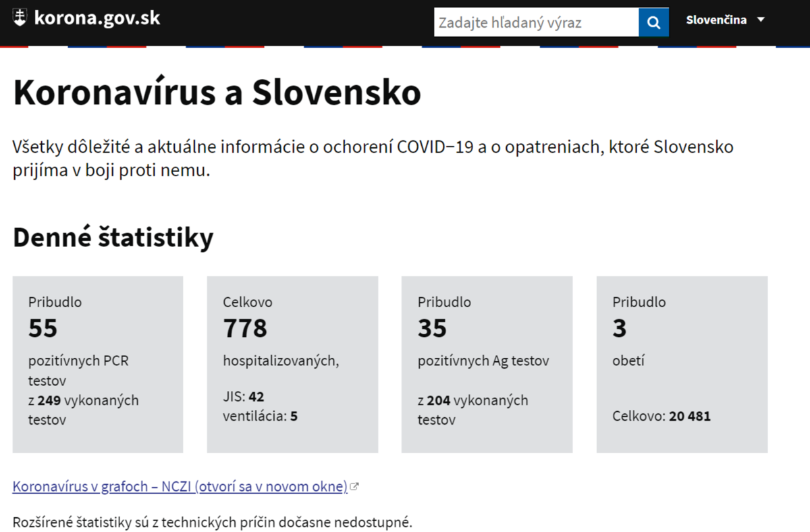Screen dimensions: 810x532
Task: Click the Slovak coat of arms logo icon
Action: [20, 18]
